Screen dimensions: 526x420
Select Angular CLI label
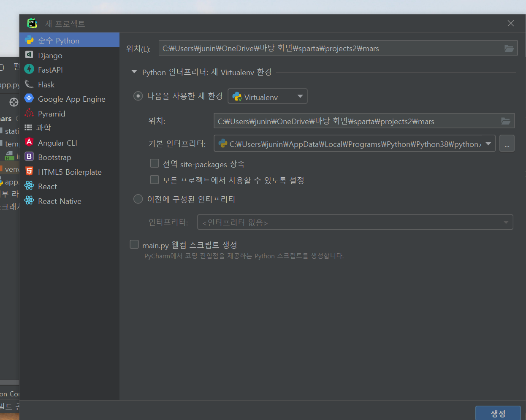tap(57, 143)
